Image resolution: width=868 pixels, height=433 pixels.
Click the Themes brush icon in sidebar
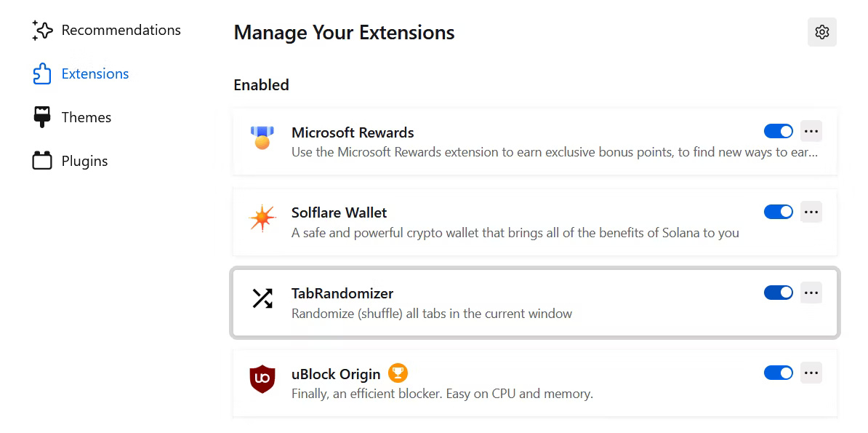coord(42,117)
